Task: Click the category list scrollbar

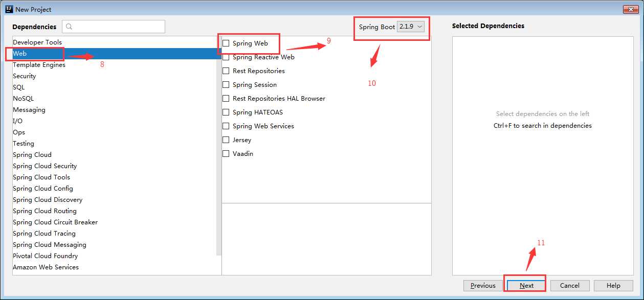Action: tap(219, 146)
